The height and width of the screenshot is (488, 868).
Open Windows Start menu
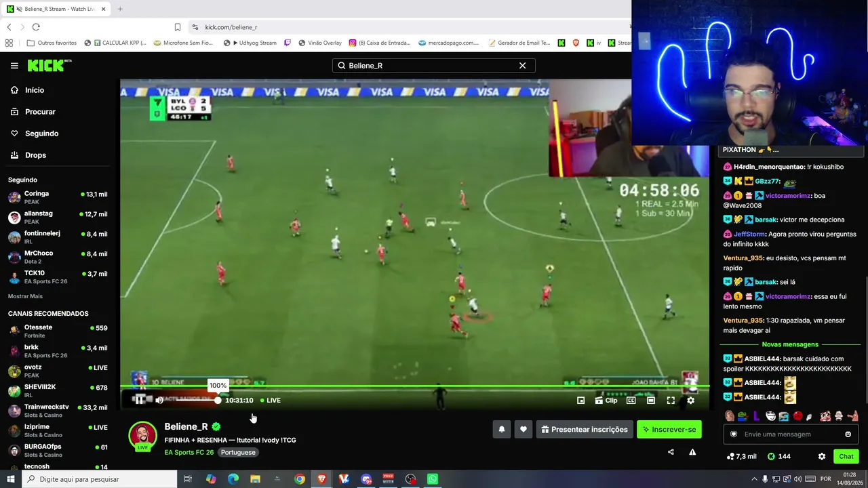(x=11, y=479)
